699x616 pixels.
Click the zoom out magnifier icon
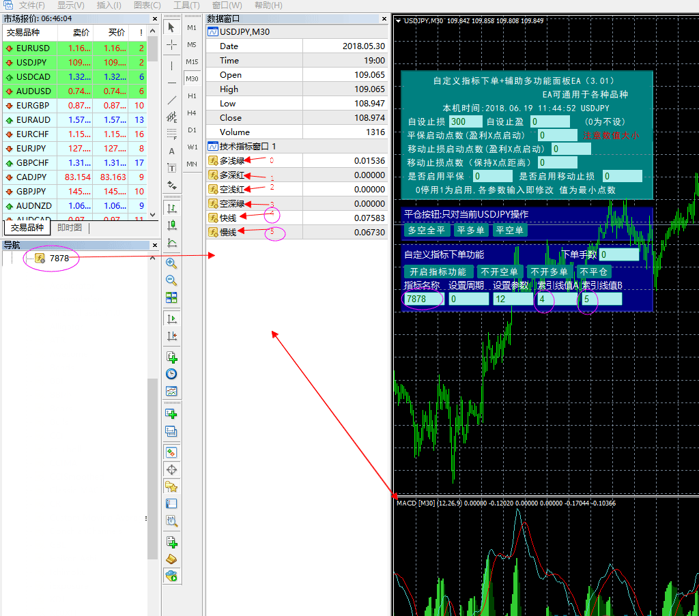pyautogui.click(x=171, y=280)
